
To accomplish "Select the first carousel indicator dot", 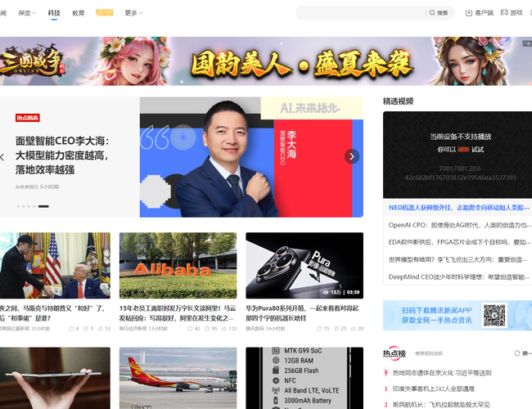I will point(18,206).
